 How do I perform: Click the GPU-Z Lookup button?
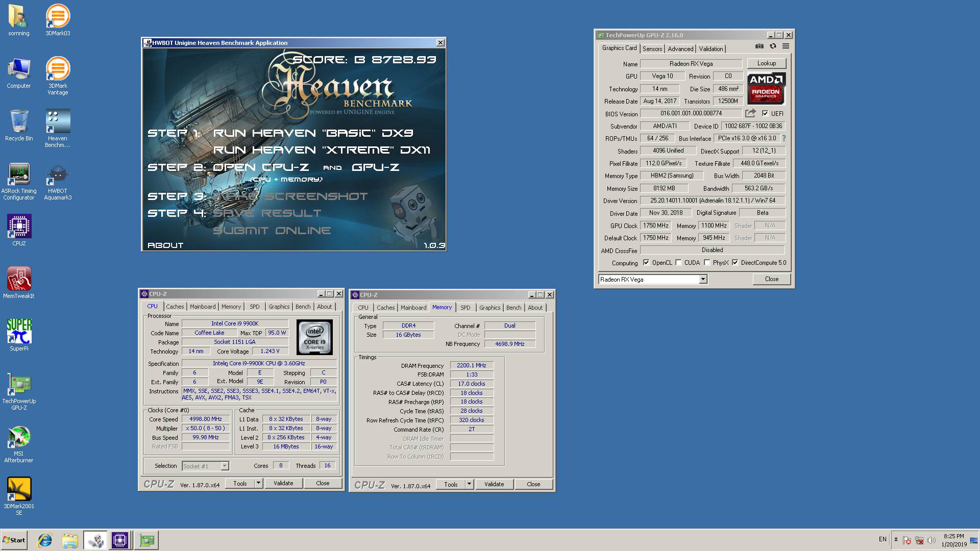tap(766, 63)
